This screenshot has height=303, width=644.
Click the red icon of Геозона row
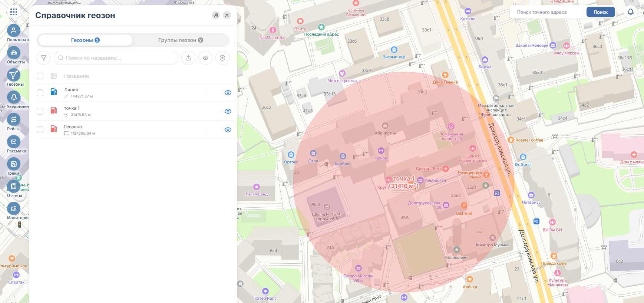pos(54,129)
